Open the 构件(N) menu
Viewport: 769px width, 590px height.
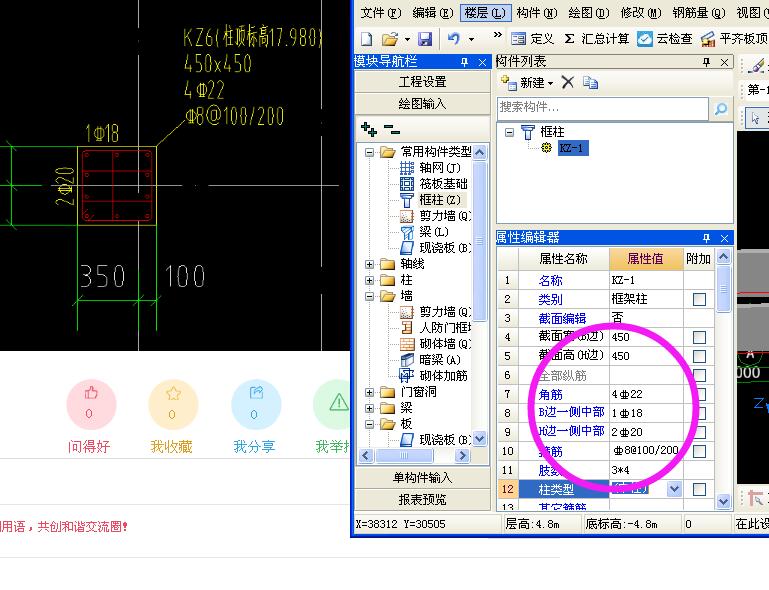[537, 13]
